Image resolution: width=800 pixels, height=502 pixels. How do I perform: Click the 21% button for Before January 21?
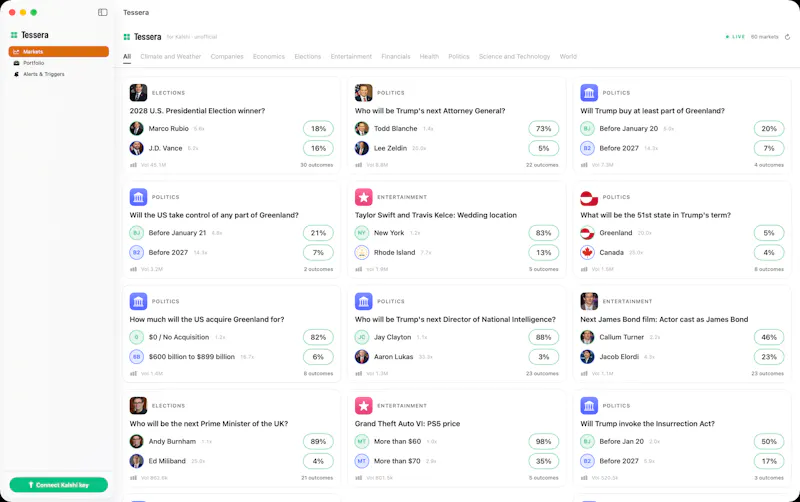tap(318, 233)
